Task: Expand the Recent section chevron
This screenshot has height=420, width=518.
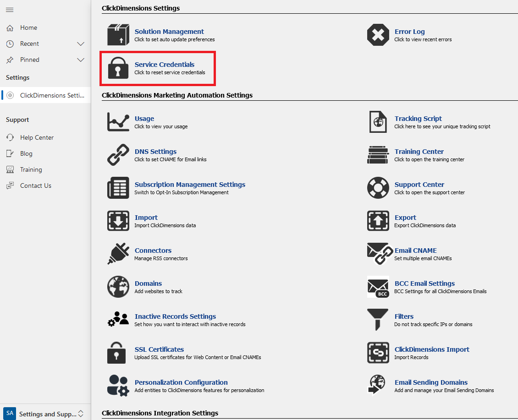Action: [81, 44]
